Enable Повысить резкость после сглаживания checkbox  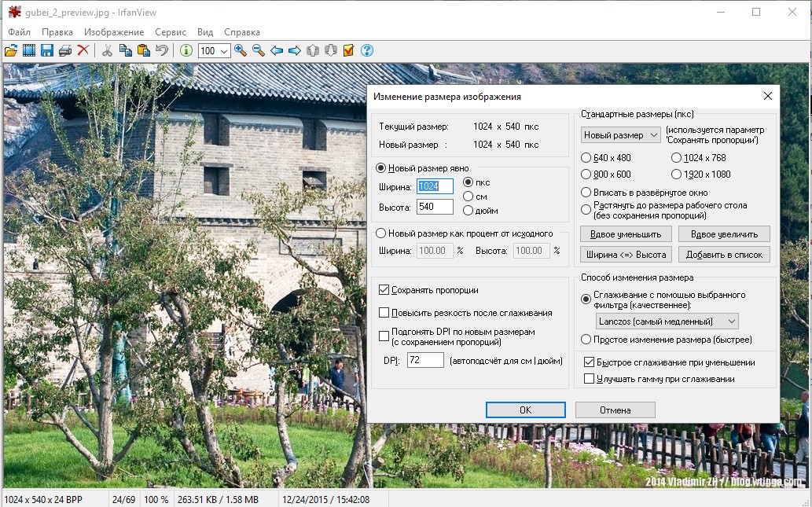384,313
